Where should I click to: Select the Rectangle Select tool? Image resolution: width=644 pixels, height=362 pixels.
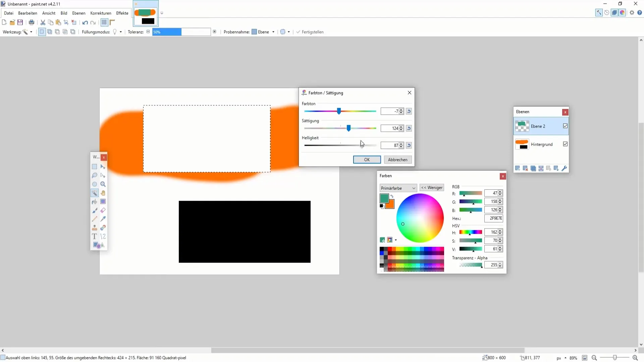click(x=95, y=167)
